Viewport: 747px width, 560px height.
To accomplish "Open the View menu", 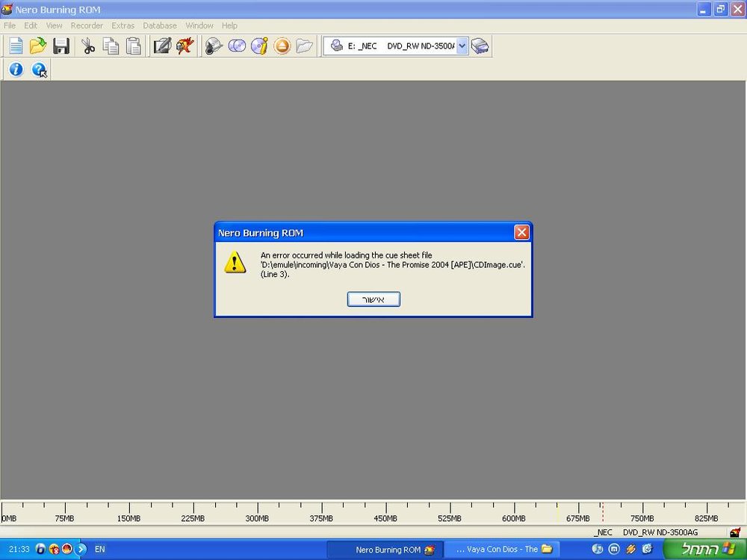I will pos(54,25).
